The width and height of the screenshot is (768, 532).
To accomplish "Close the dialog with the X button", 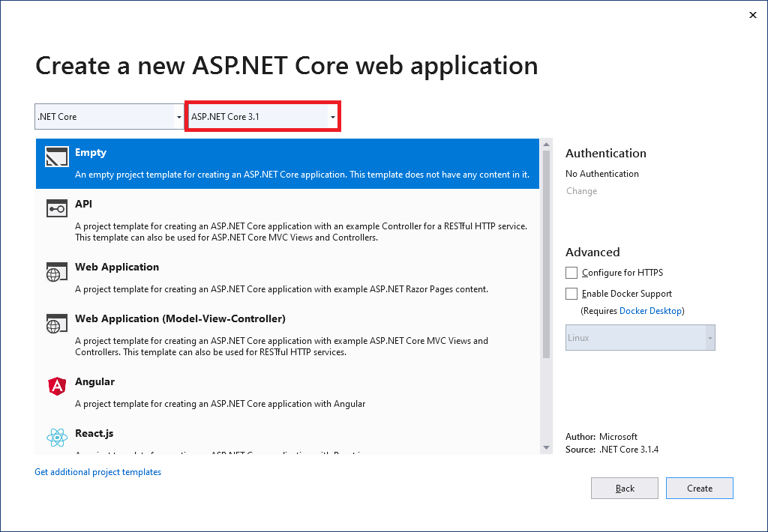I will coord(753,15).
